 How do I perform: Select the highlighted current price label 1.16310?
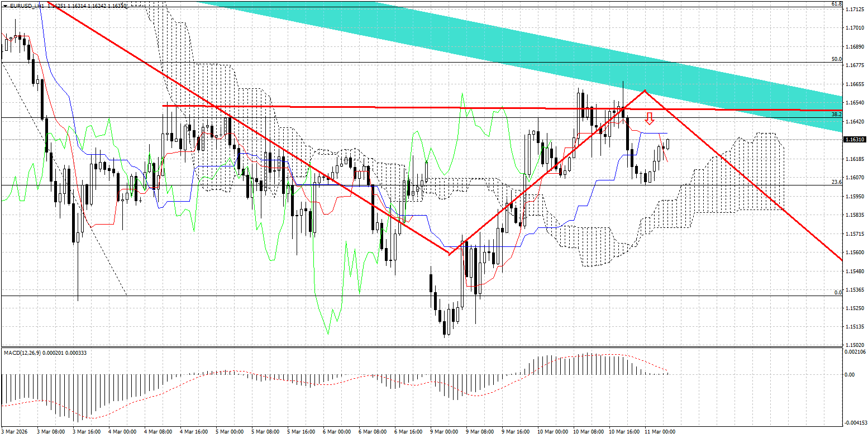click(x=855, y=140)
